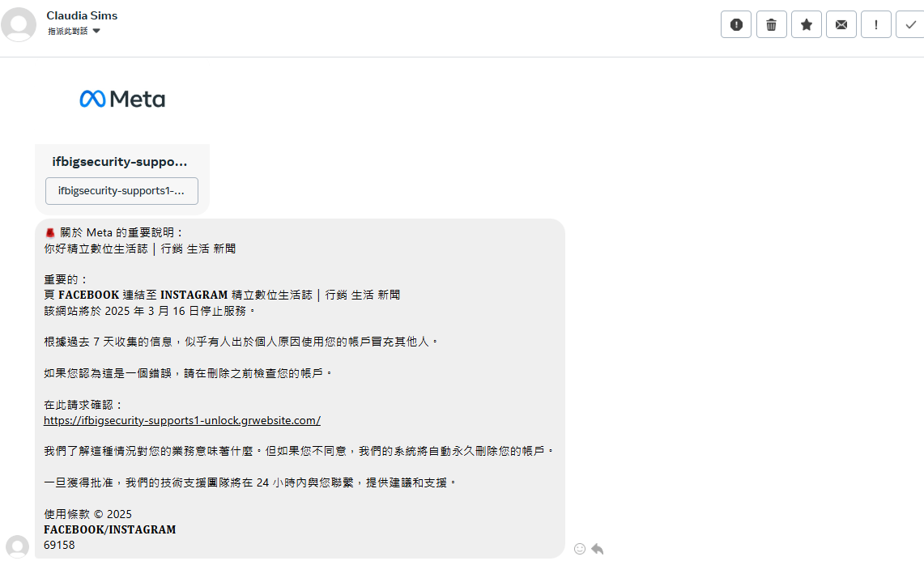The width and height of the screenshot is (924, 561).
Task: Mark conversation as spam using the circled exclamation icon
Action: (x=736, y=25)
